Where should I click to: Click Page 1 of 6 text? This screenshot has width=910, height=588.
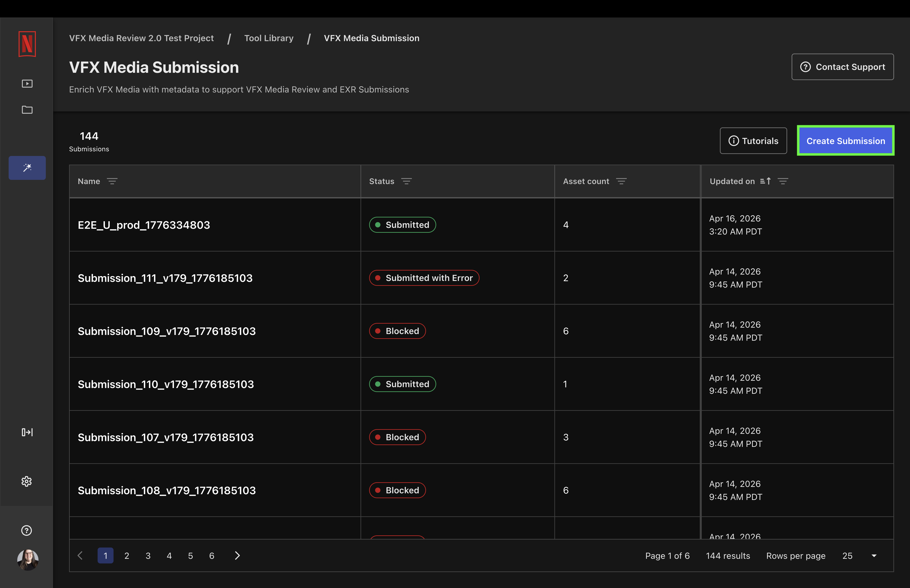[x=667, y=556]
